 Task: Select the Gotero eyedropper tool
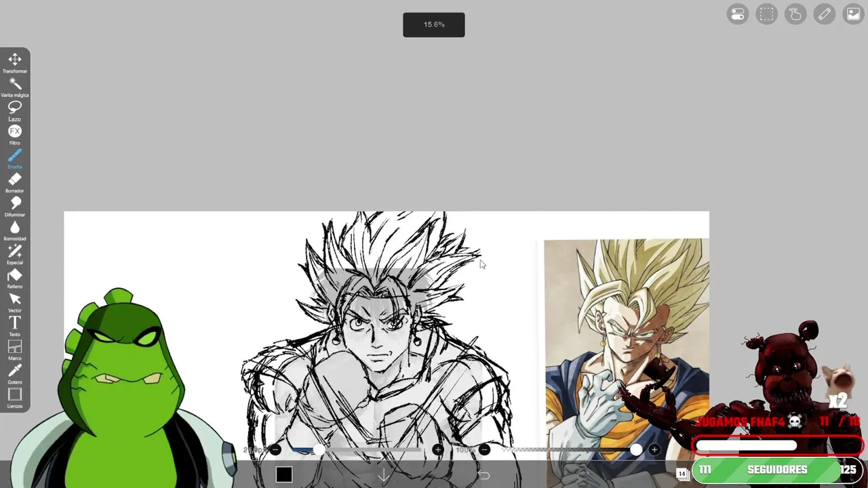click(15, 374)
